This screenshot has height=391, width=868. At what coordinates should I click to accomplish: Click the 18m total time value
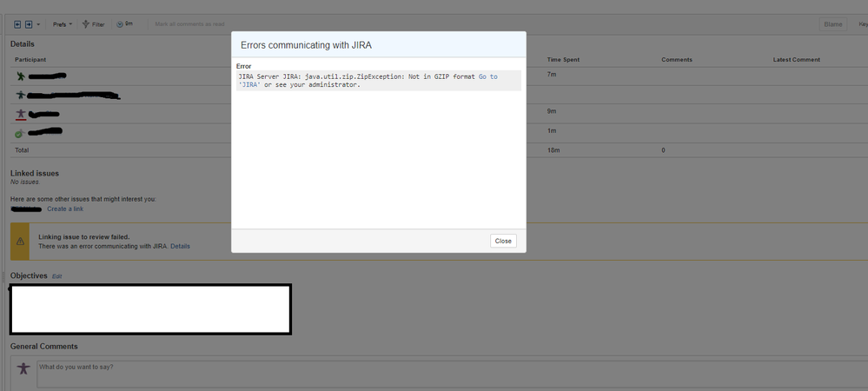coord(553,150)
